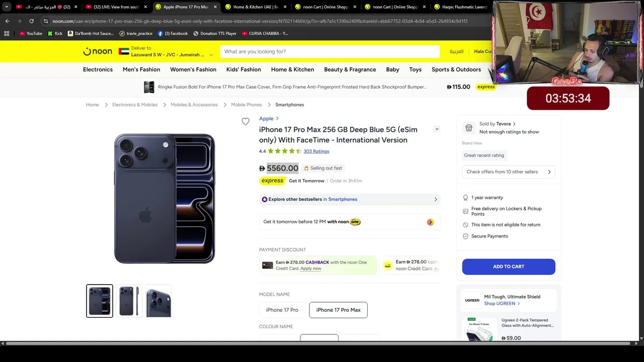The height and width of the screenshot is (362, 644).
Task: Go to the Home breadcrumb
Action: coord(92,105)
